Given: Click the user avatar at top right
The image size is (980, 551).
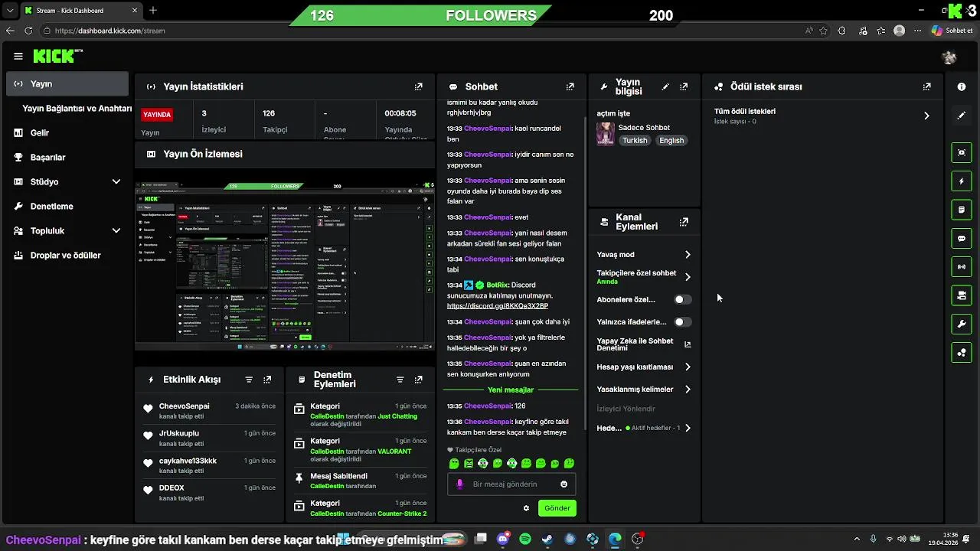Looking at the screenshot, I should click(x=949, y=57).
